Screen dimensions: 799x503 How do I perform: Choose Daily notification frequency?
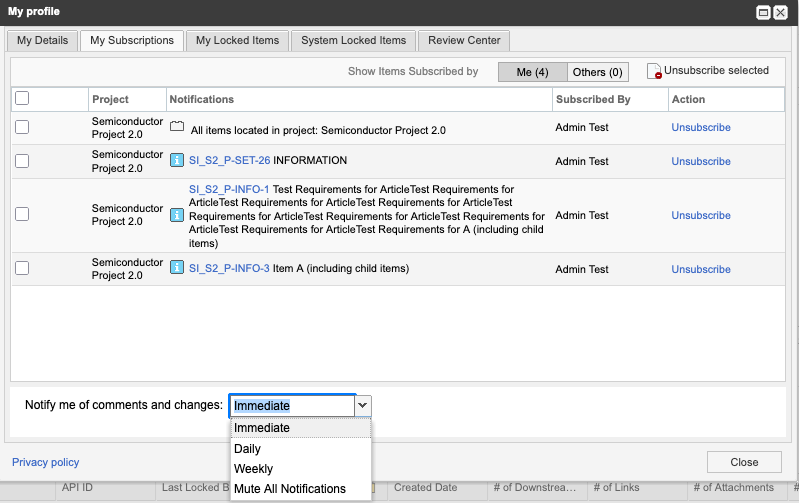tap(301, 449)
